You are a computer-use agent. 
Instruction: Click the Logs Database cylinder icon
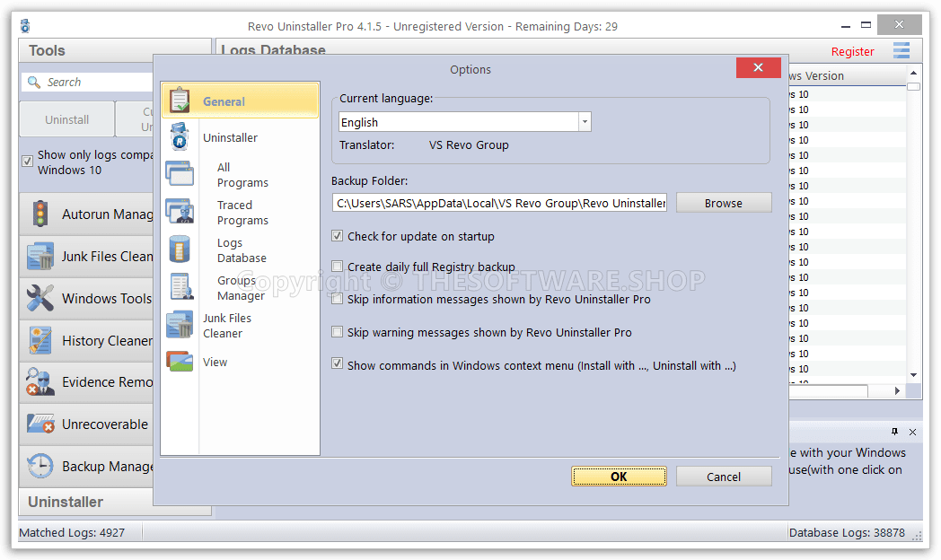(x=180, y=249)
